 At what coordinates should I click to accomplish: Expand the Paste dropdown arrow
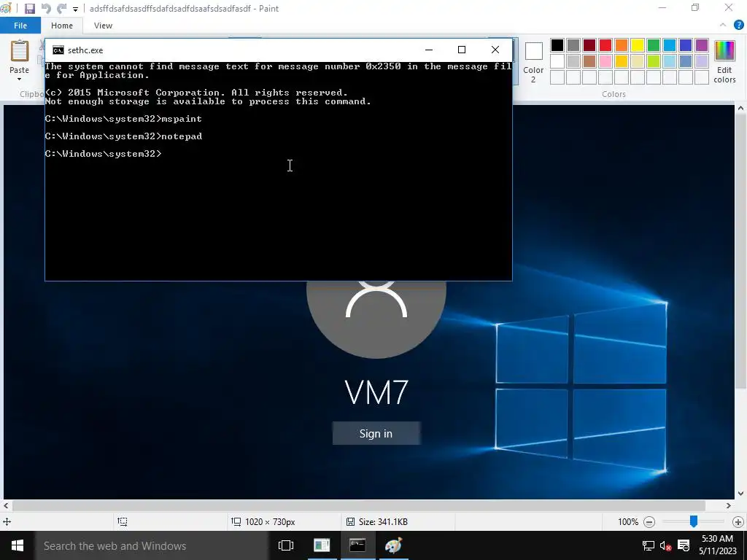click(x=20, y=79)
